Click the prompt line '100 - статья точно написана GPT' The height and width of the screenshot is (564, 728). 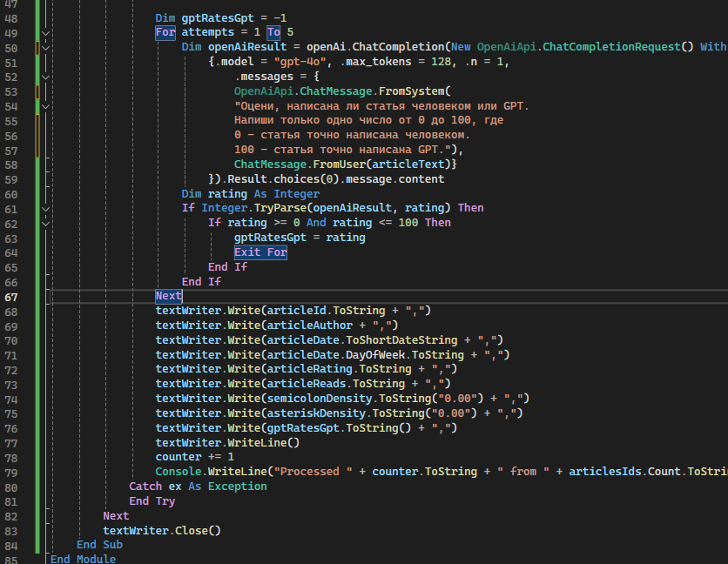pyautogui.click(x=348, y=150)
